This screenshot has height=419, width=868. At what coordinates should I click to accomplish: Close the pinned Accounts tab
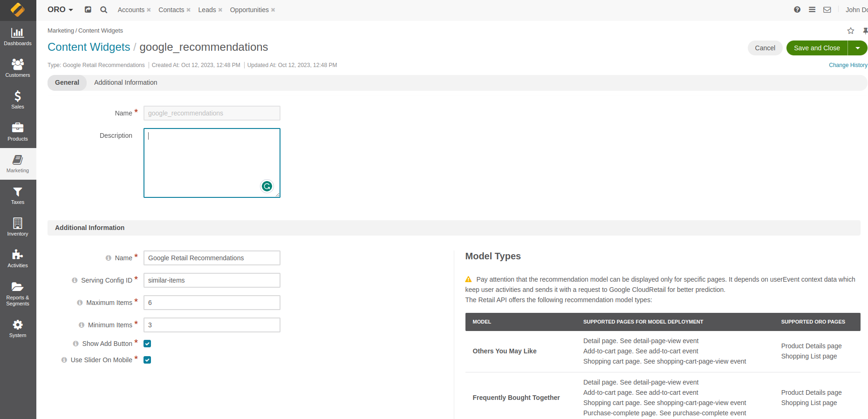[149, 10]
